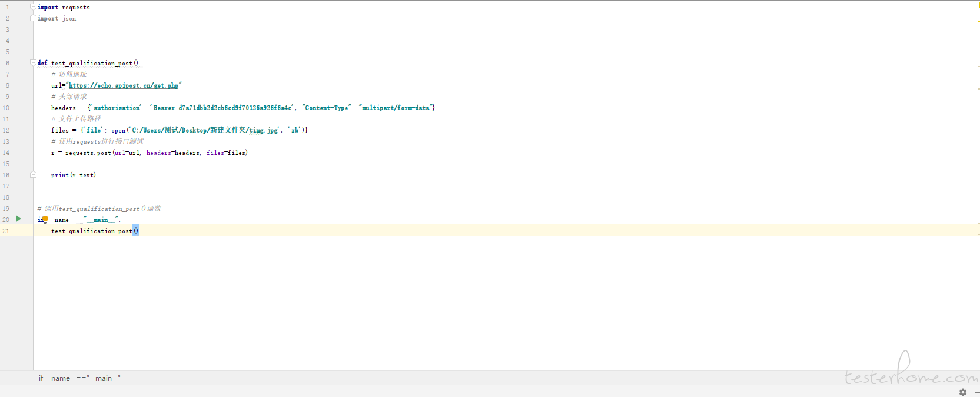Click the 'headers=headers' argument on line 14
This screenshot has height=397, width=980.
click(x=173, y=153)
